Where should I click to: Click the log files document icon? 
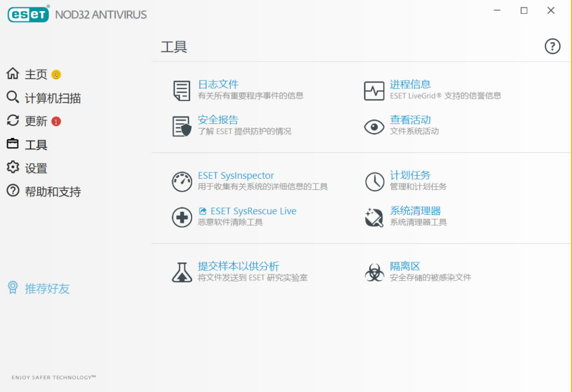182,90
